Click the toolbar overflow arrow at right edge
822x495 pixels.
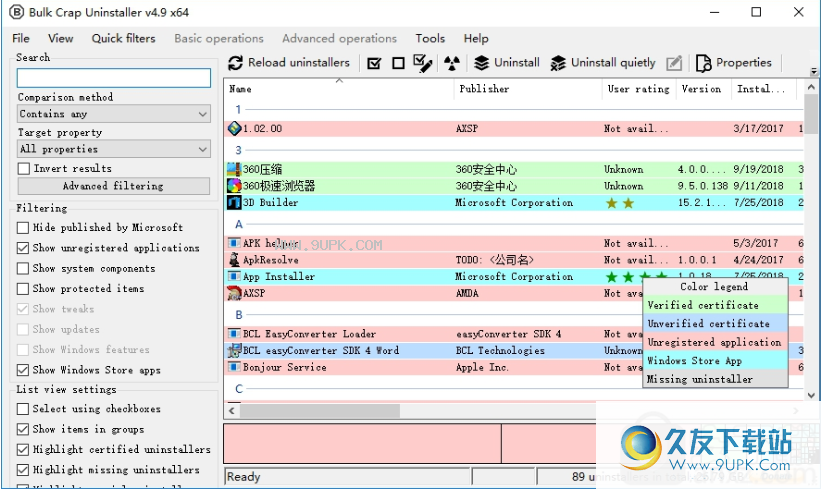(x=814, y=71)
